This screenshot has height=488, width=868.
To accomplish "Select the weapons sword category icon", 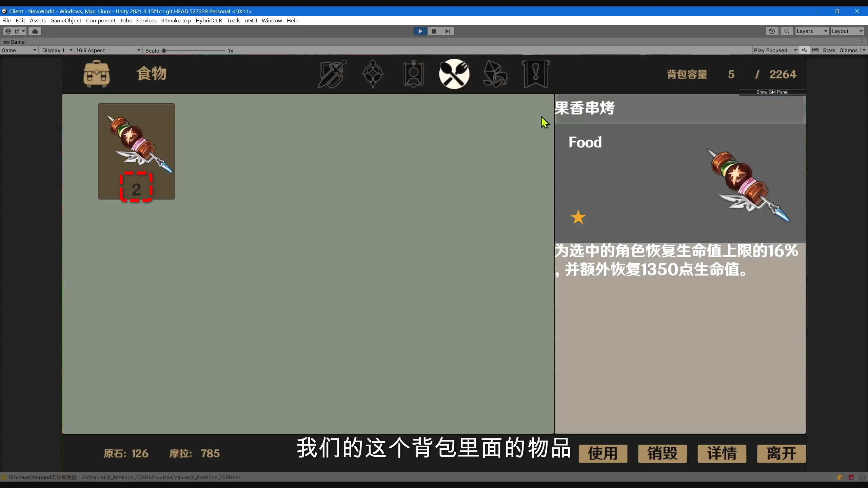I will click(x=332, y=74).
